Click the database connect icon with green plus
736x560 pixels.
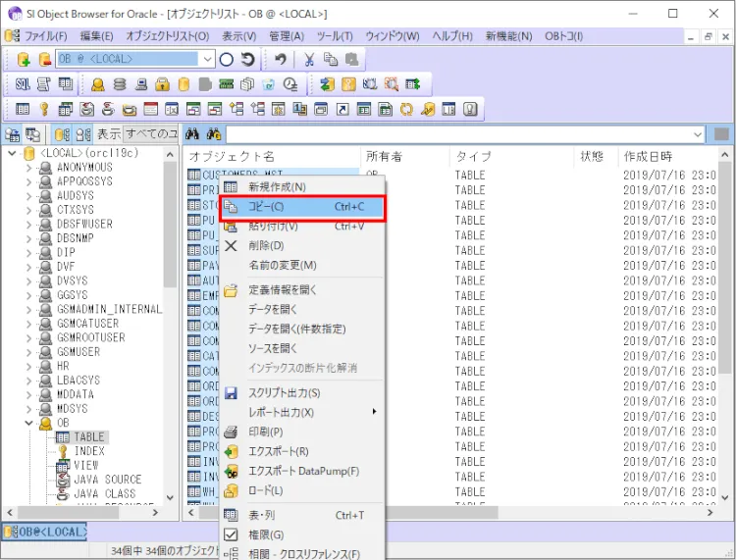[x=23, y=59]
